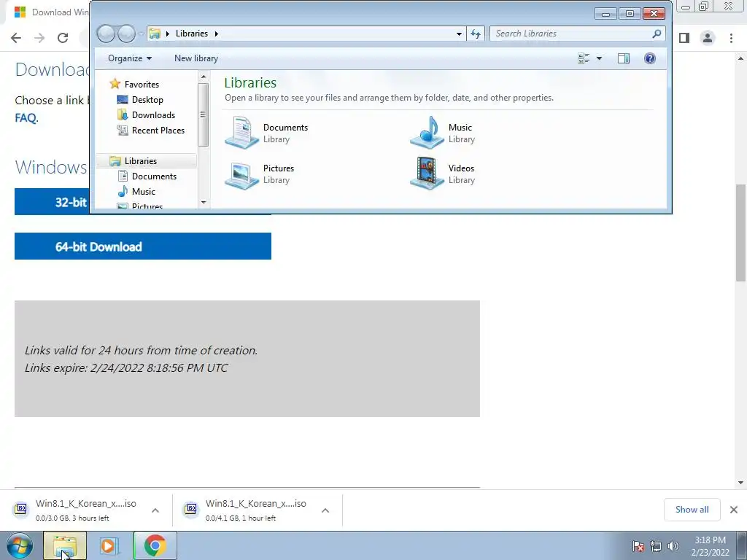Open the Pictures library icon

coord(242,174)
